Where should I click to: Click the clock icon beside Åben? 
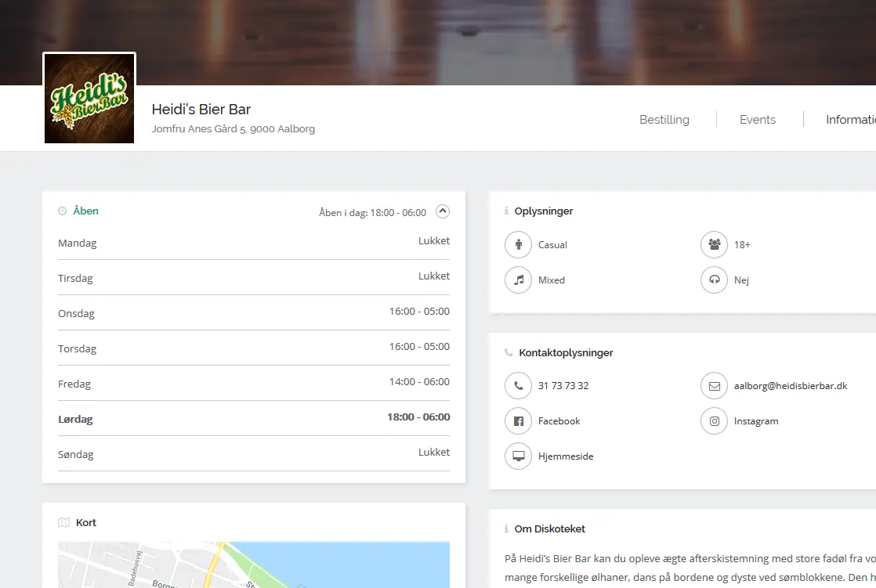pyautogui.click(x=63, y=211)
